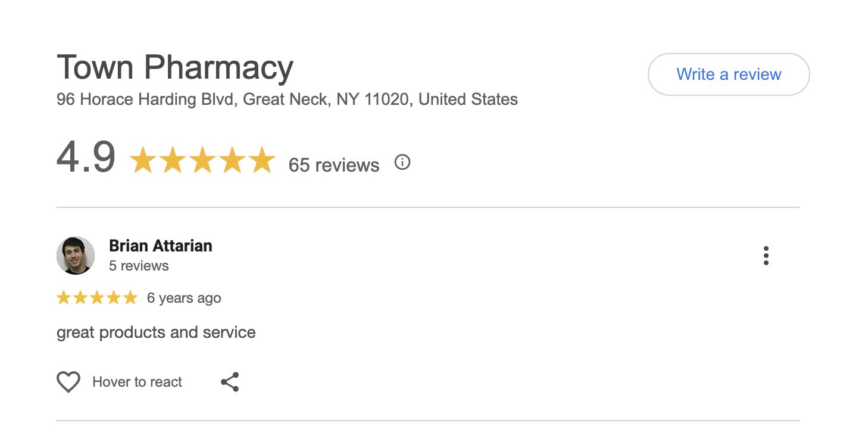Click the middle star of overall rating
The image size is (868, 429).
click(202, 161)
